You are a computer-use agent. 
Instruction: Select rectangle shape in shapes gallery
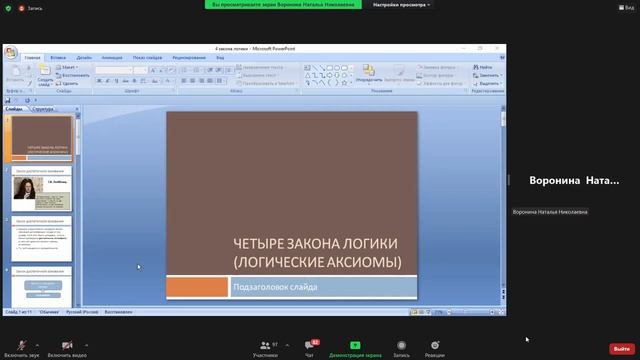(x=330, y=68)
